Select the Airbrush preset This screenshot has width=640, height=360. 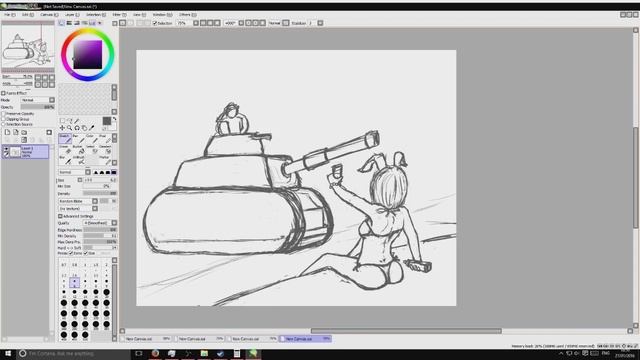[x=78, y=160]
